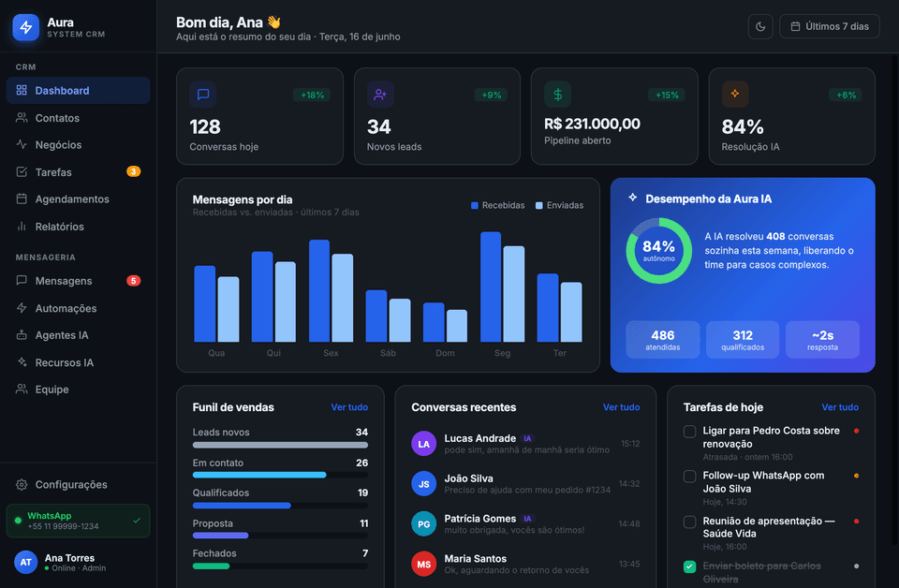Image resolution: width=899 pixels, height=588 pixels.
Task: Toggle dark mode with moon icon
Action: 760,26
